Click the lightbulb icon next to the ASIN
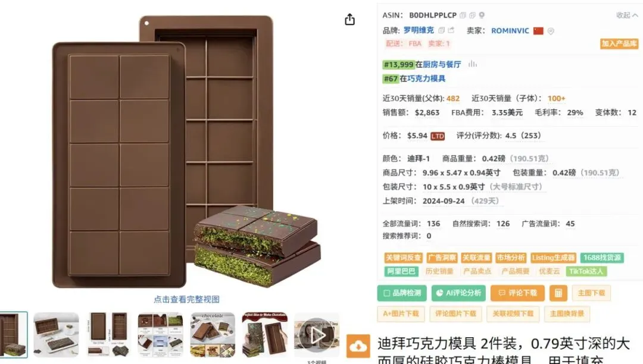This screenshot has width=643, height=364. [482, 15]
